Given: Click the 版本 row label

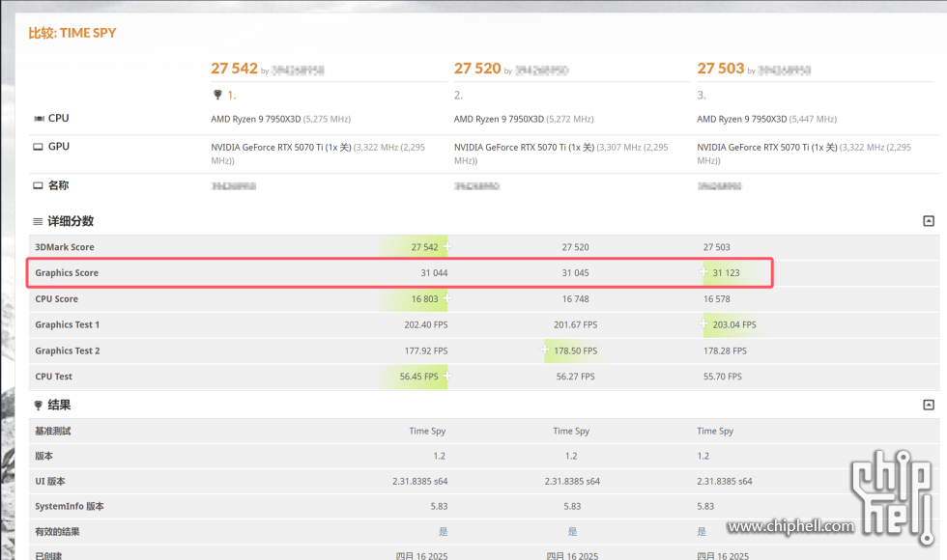Looking at the screenshot, I should tap(44, 456).
